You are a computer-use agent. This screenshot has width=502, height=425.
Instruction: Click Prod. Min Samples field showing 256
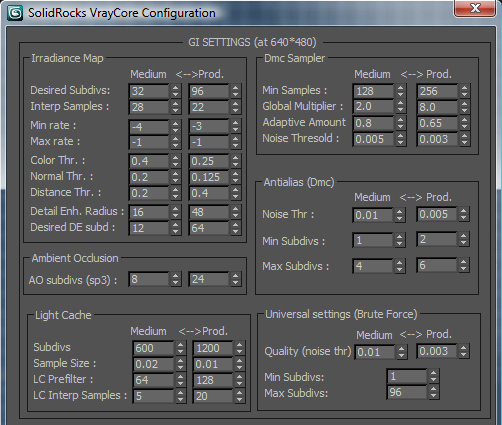[437, 91]
